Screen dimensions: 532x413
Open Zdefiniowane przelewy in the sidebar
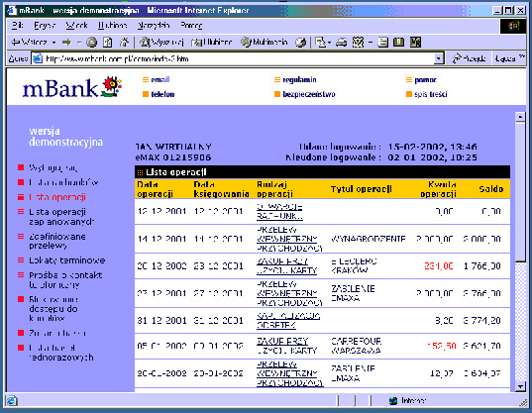click(x=57, y=241)
